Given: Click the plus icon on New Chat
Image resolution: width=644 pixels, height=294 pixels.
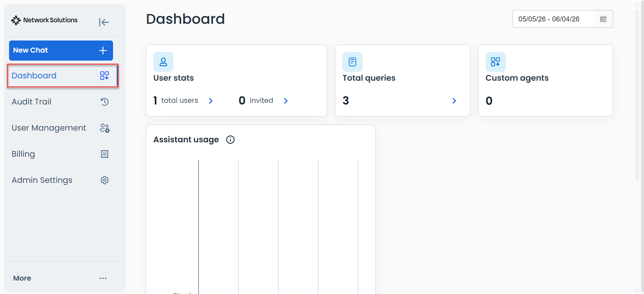Looking at the screenshot, I should 103,50.
